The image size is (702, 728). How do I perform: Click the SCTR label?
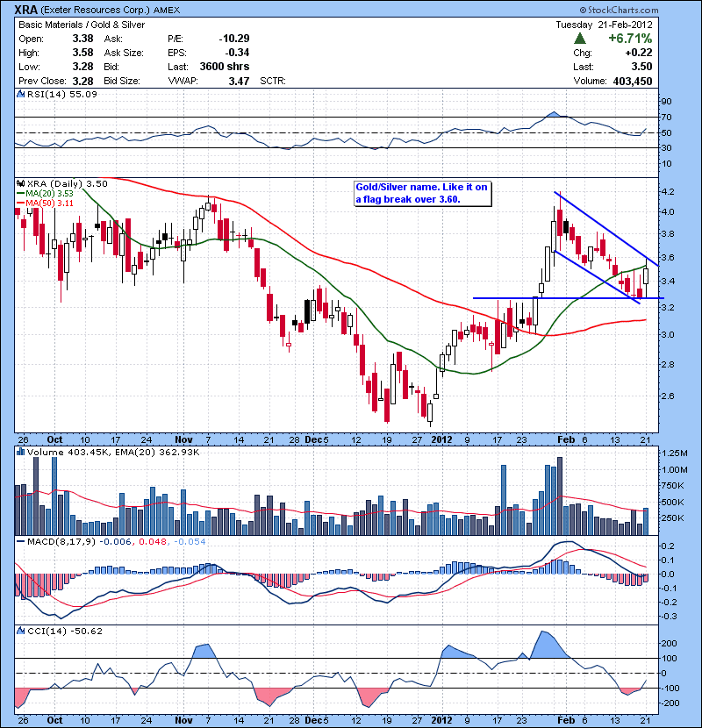pyautogui.click(x=273, y=81)
